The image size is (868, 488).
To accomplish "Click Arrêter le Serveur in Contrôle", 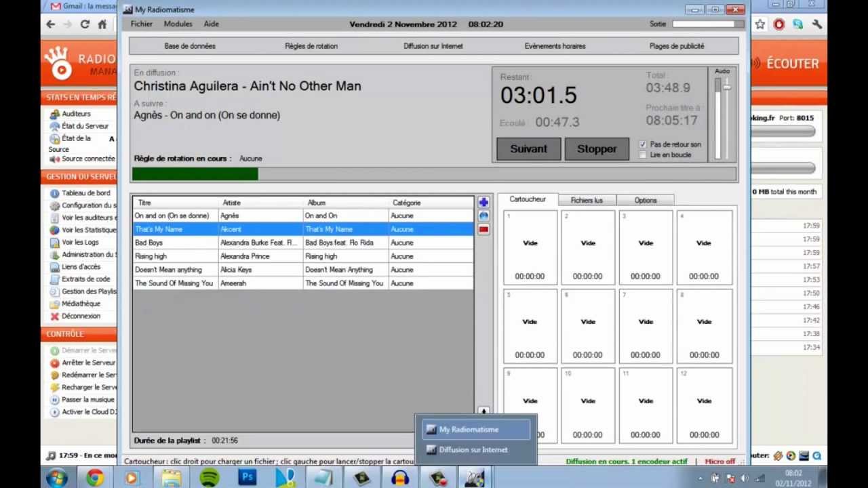I will (88, 363).
